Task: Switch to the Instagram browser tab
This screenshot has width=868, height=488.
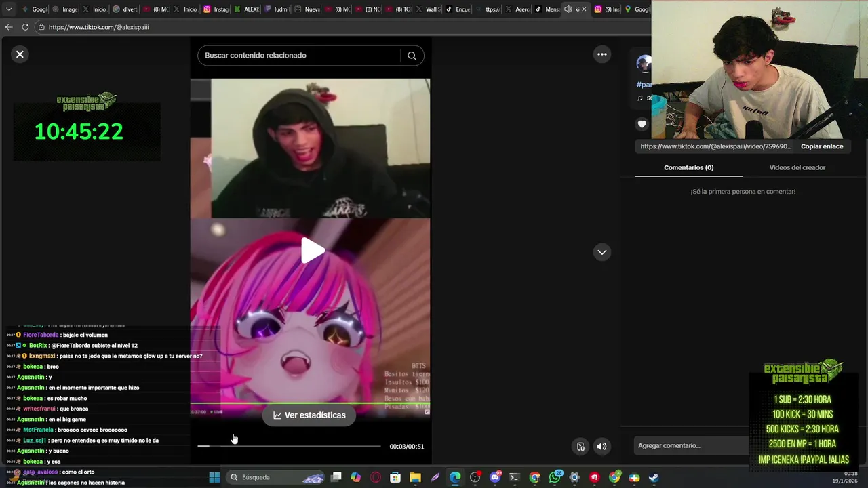Action: [217, 9]
